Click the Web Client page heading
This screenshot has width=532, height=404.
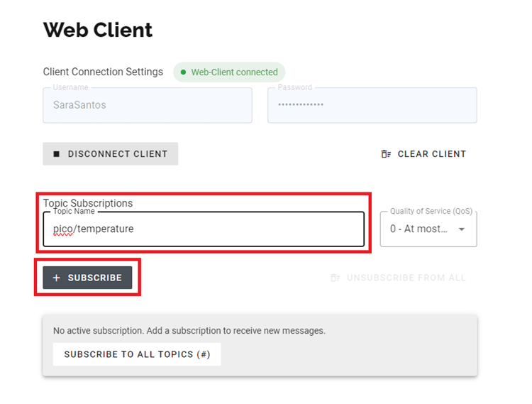coord(98,30)
